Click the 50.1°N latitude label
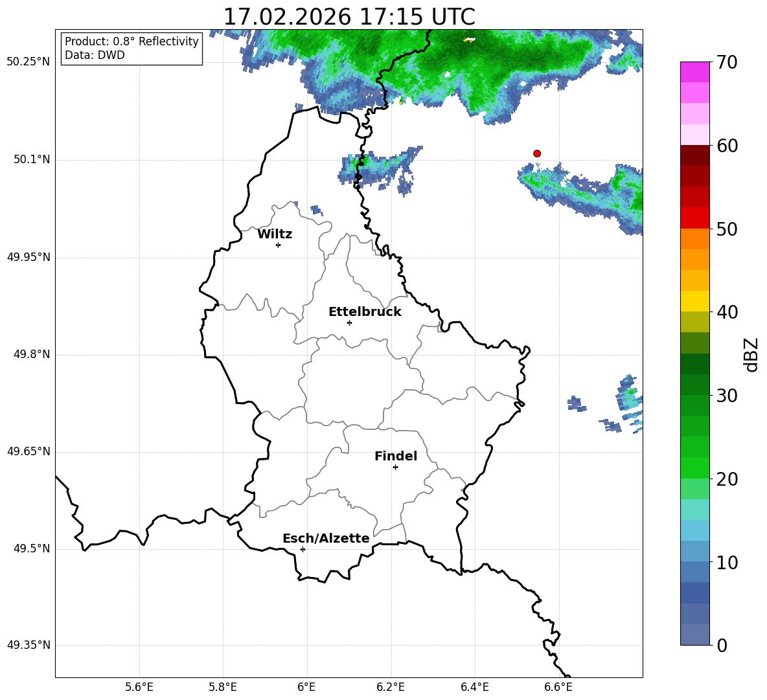The width and height of the screenshot is (767, 700). pyautogui.click(x=32, y=159)
